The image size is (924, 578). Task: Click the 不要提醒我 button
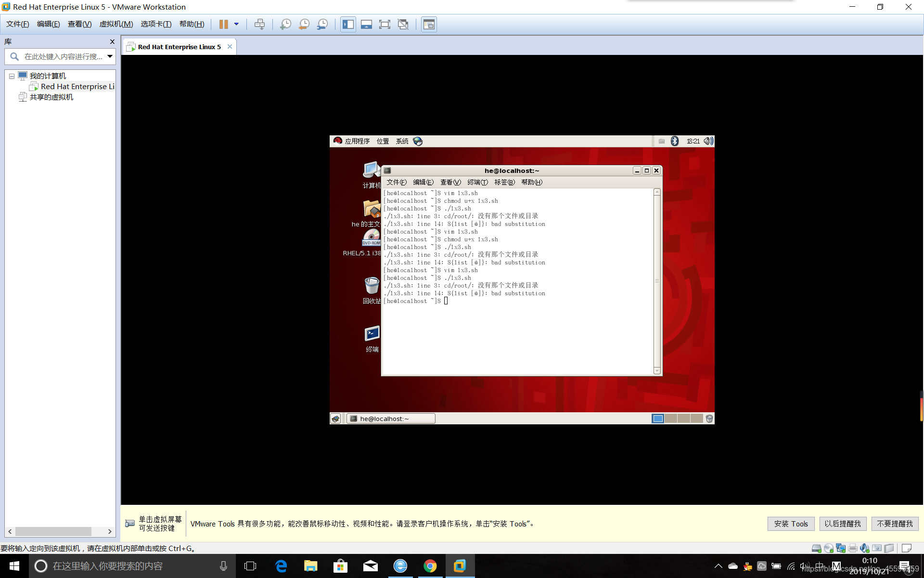895,524
